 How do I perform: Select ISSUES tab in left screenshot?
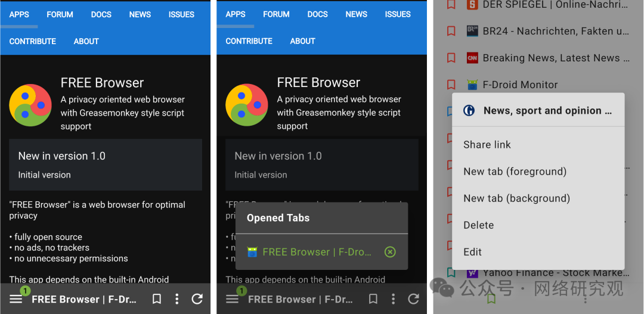coord(181,14)
